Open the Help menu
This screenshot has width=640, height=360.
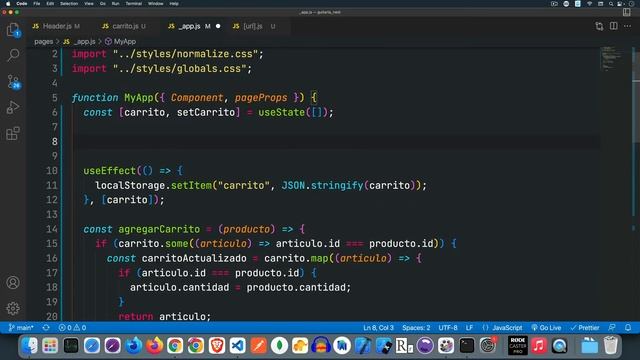coord(174,4)
